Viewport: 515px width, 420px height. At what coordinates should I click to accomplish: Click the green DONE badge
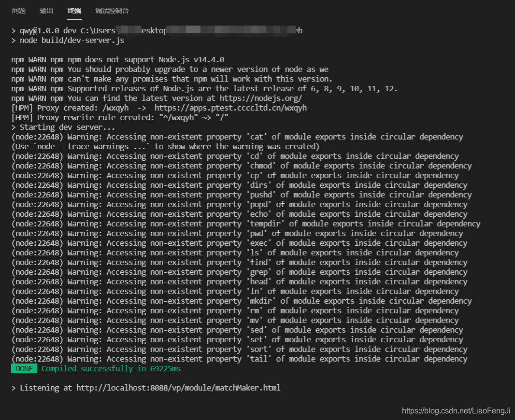24,368
